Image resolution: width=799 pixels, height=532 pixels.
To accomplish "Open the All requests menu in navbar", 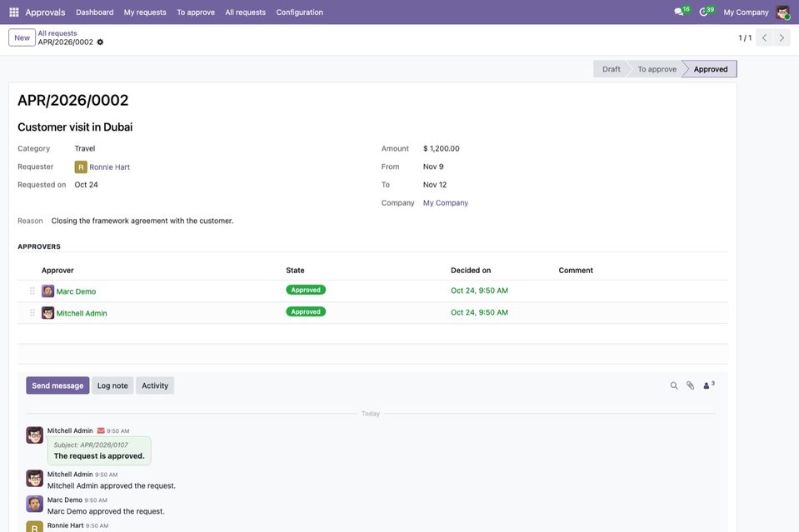I will tap(246, 12).
